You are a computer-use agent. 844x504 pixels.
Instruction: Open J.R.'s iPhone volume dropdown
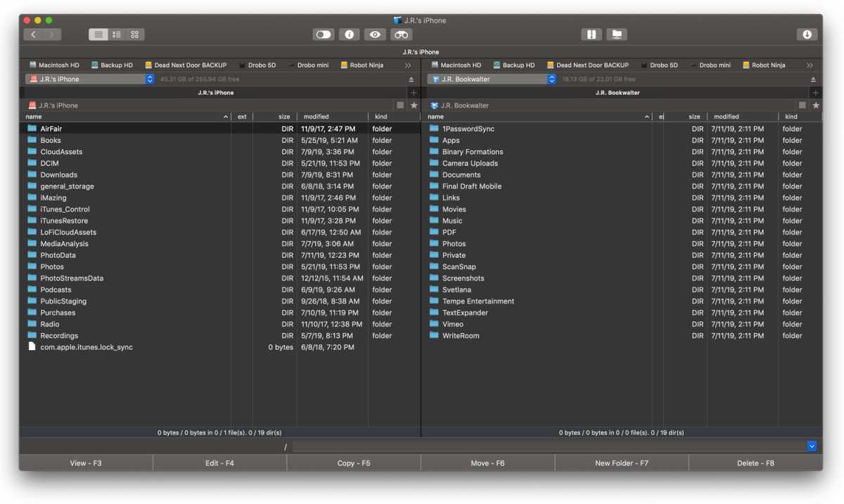(x=90, y=79)
